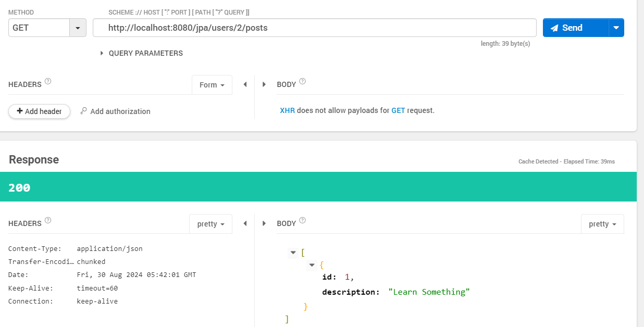Collapse response headers pane with left arrow
Screen dimensions: 644x327
[x=245, y=223]
